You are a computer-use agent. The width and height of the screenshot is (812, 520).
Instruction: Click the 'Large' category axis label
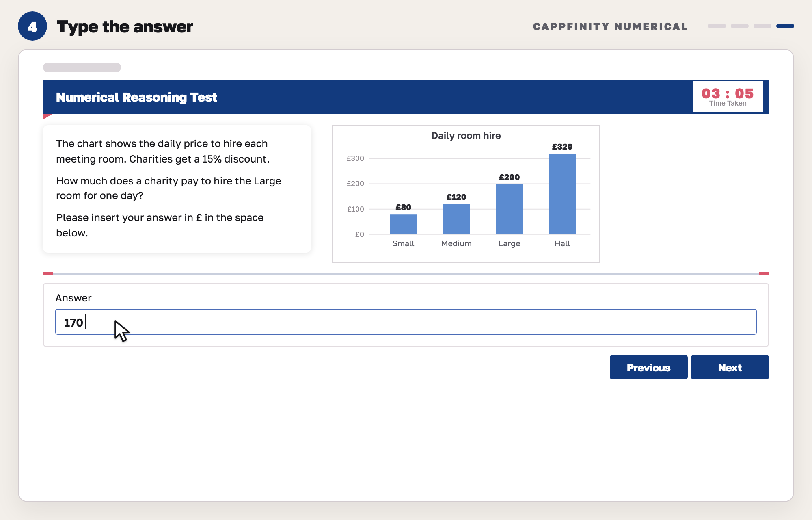click(x=509, y=243)
